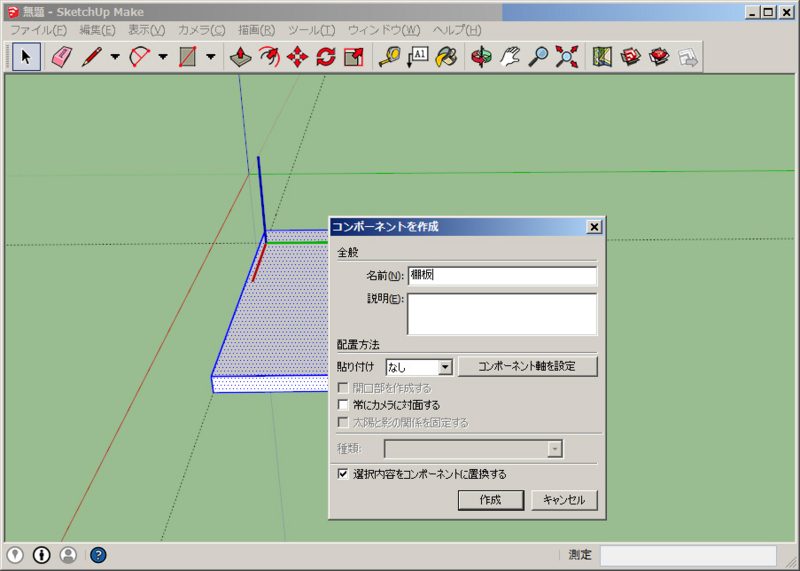Click the user sign-in status icon
The height and width of the screenshot is (571, 800).
(68, 555)
